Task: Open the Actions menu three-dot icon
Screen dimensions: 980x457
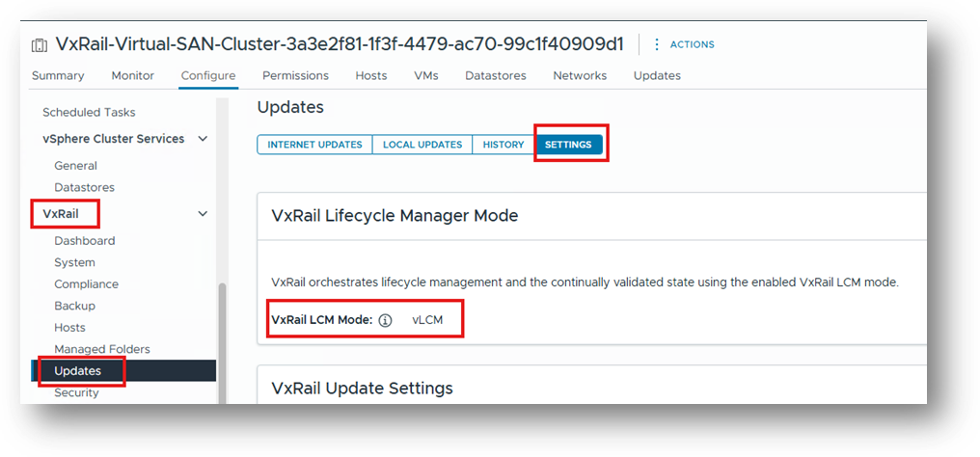Action: pos(657,44)
